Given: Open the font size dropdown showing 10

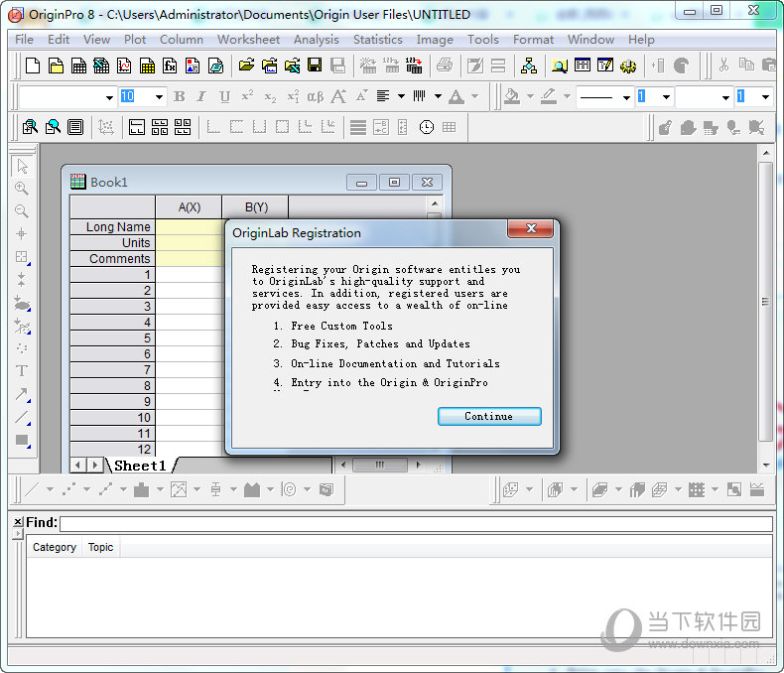Looking at the screenshot, I should click(x=159, y=97).
